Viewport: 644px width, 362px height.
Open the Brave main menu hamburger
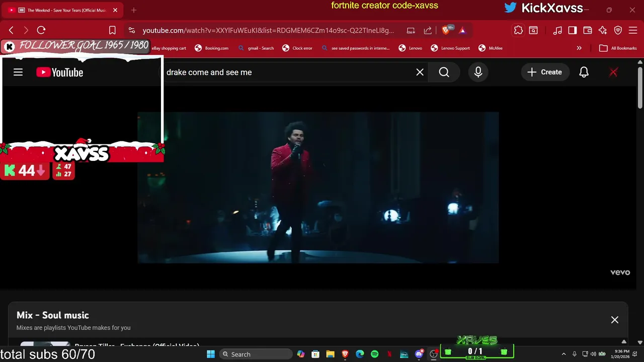point(633,30)
